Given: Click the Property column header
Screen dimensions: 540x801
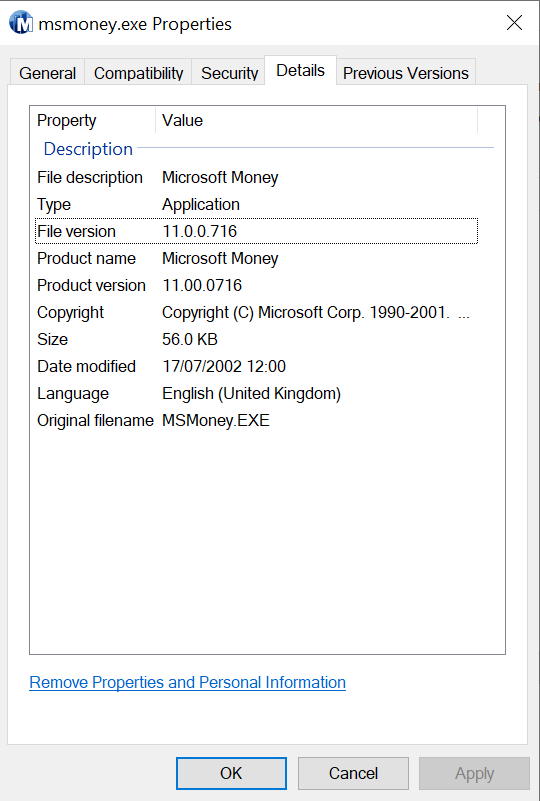Looking at the screenshot, I should point(66,121).
